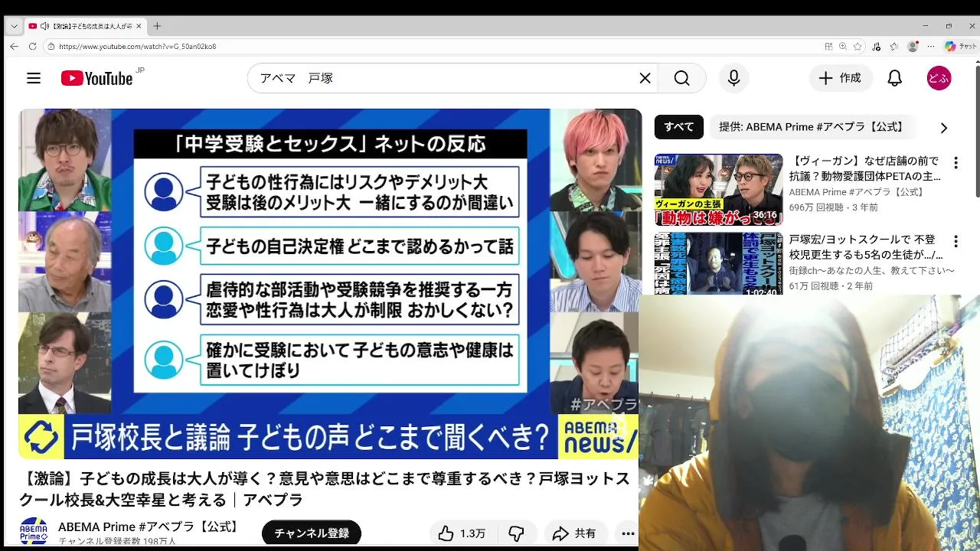980x551 pixels.
Task: Click the video title 【激論】子どもの成長は大人が導く
Action: click(325, 489)
